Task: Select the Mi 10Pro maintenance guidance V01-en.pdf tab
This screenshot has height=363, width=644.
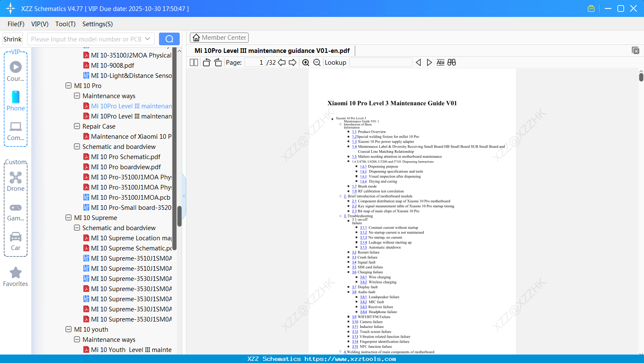Action: click(272, 51)
